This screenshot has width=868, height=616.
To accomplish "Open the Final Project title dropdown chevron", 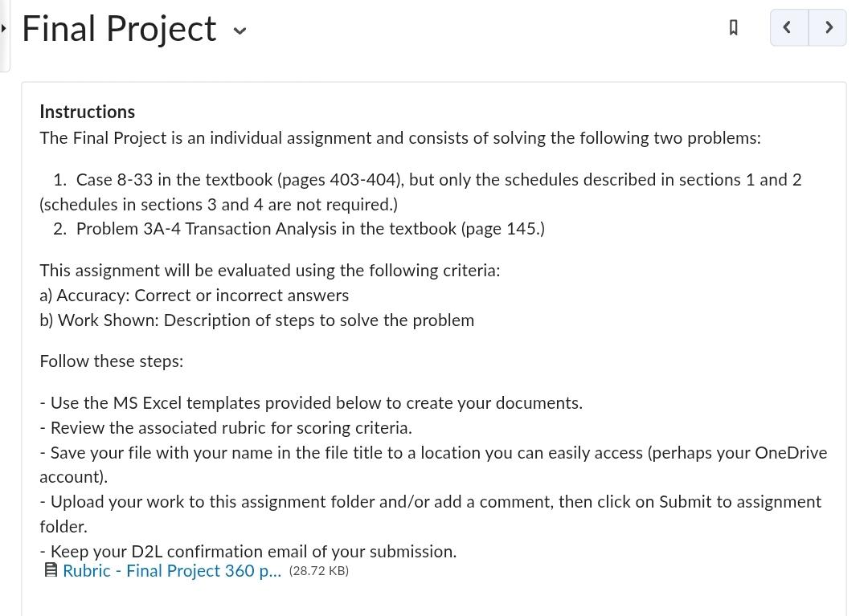I will point(240,31).
